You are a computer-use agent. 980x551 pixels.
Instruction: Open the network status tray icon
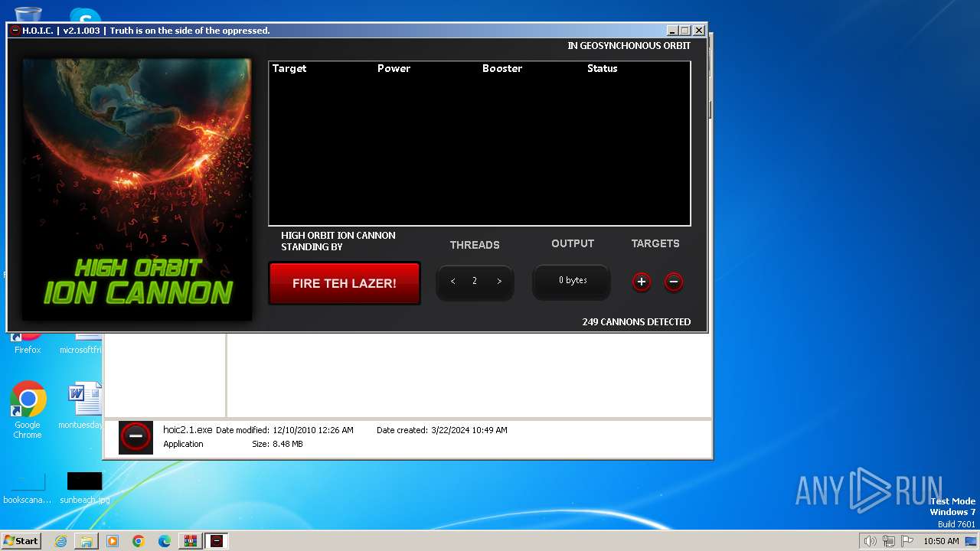pos(889,541)
